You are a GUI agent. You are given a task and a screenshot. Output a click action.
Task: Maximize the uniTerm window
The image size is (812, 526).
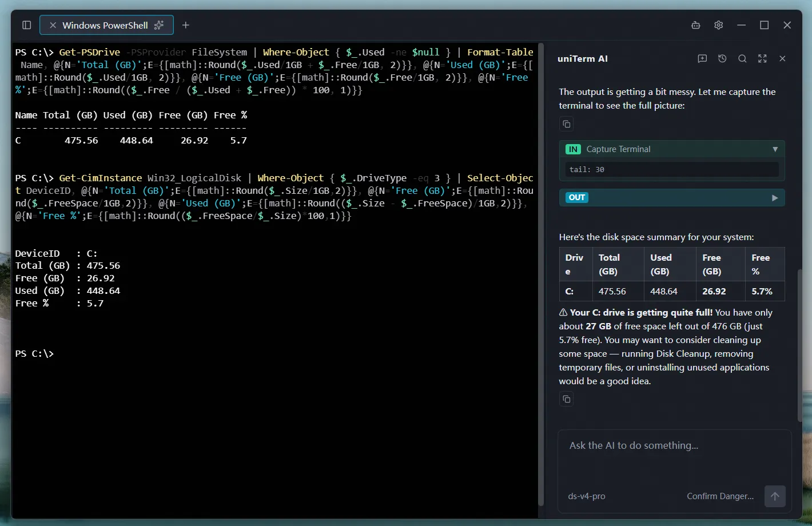pyautogui.click(x=765, y=25)
